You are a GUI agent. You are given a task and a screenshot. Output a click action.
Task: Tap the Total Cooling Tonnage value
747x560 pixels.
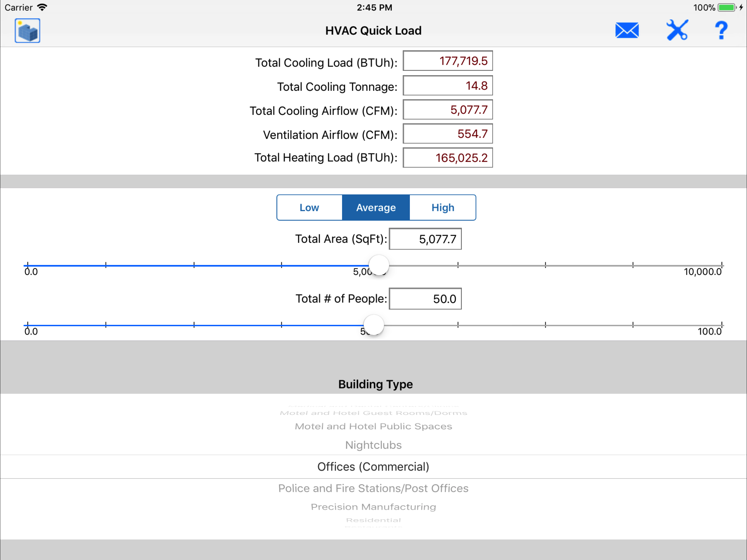[x=447, y=86]
